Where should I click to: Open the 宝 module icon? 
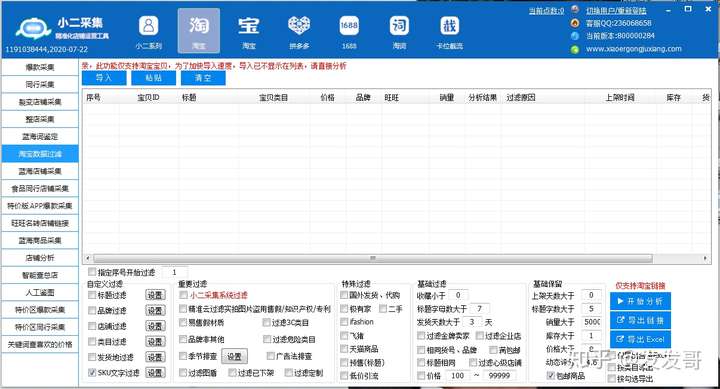click(x=248, y=31)
